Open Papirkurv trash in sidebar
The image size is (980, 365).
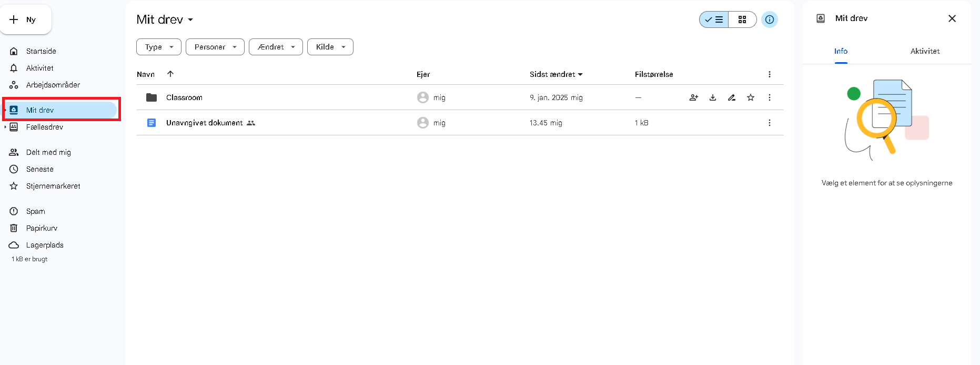tap(42, 228)
